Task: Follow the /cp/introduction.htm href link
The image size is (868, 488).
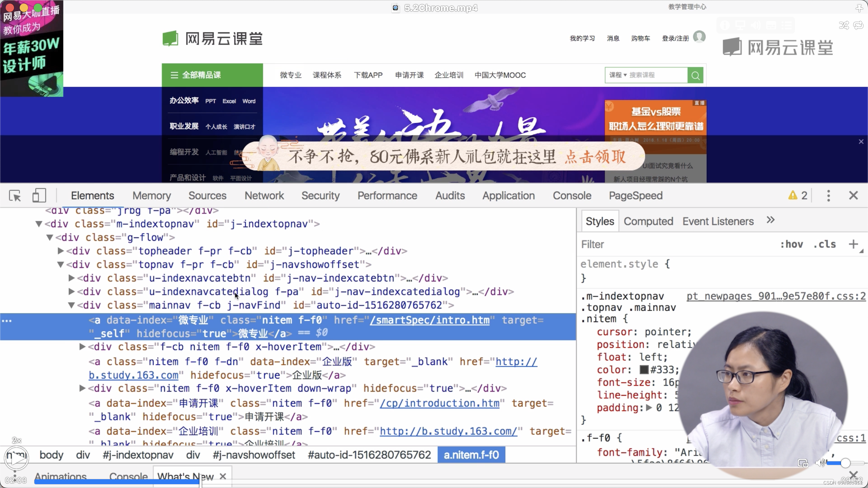Action: [440, 403]
